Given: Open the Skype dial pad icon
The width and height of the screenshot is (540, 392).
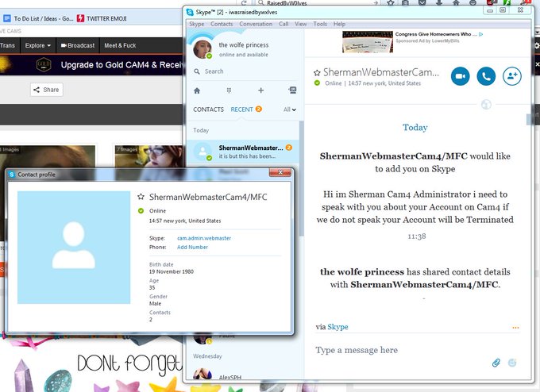Looking at the screenshot, I should pos(229,90).
